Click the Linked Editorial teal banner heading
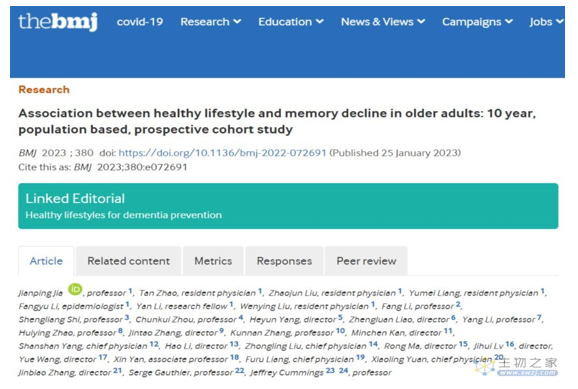Viewport: 578px width, 389px height. click(x=75, y=198)
